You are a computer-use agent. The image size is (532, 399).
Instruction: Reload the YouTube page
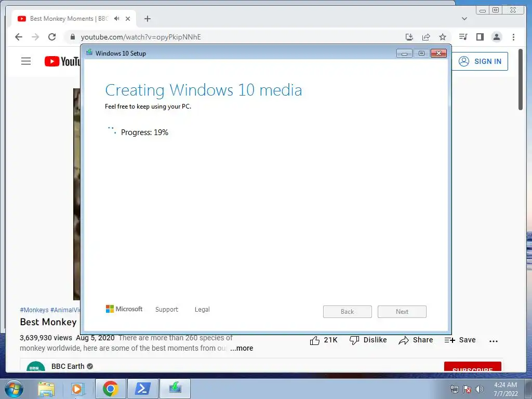pos(52,37)
